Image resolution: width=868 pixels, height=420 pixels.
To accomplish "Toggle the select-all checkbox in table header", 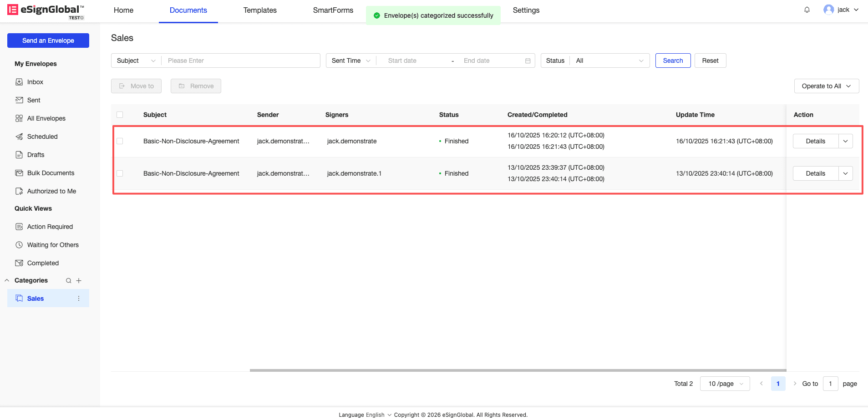I will click(120, 115).
